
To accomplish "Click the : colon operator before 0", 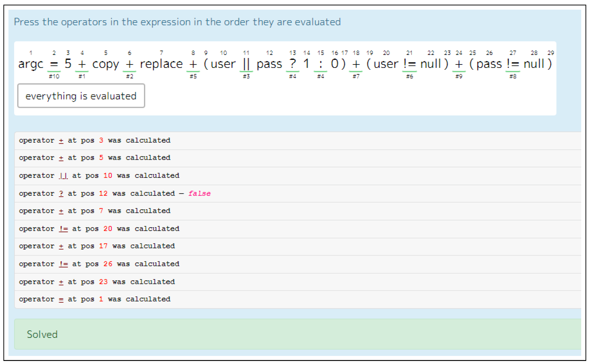I will 320,64.
